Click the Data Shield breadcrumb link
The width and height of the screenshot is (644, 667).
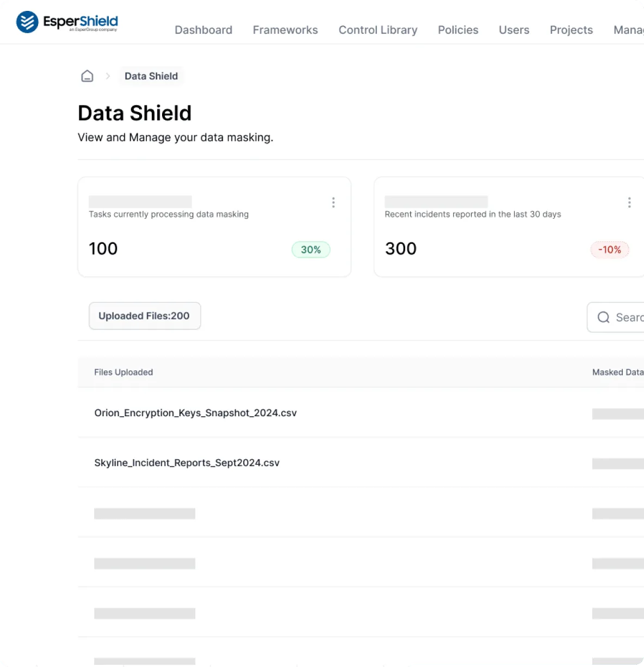pos(151,76)
